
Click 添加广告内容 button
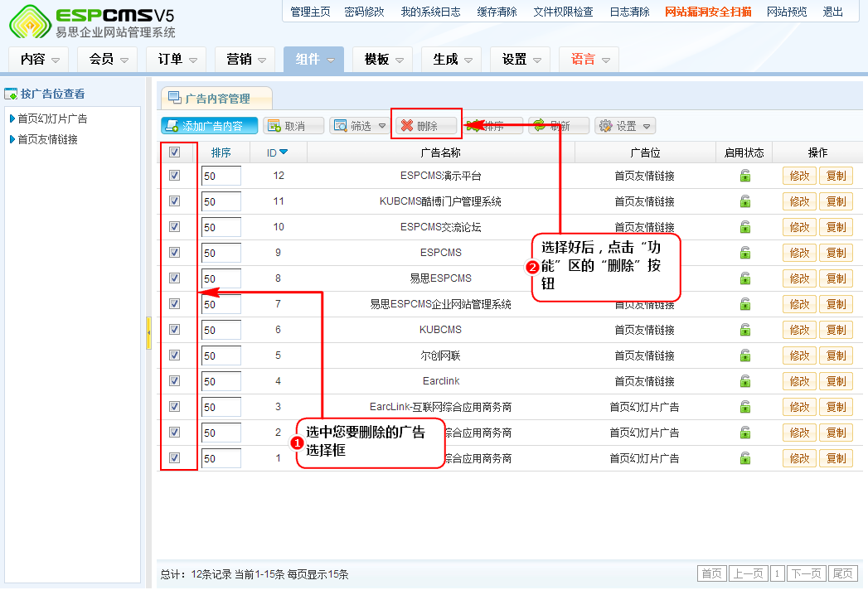[x=209, y=126]
